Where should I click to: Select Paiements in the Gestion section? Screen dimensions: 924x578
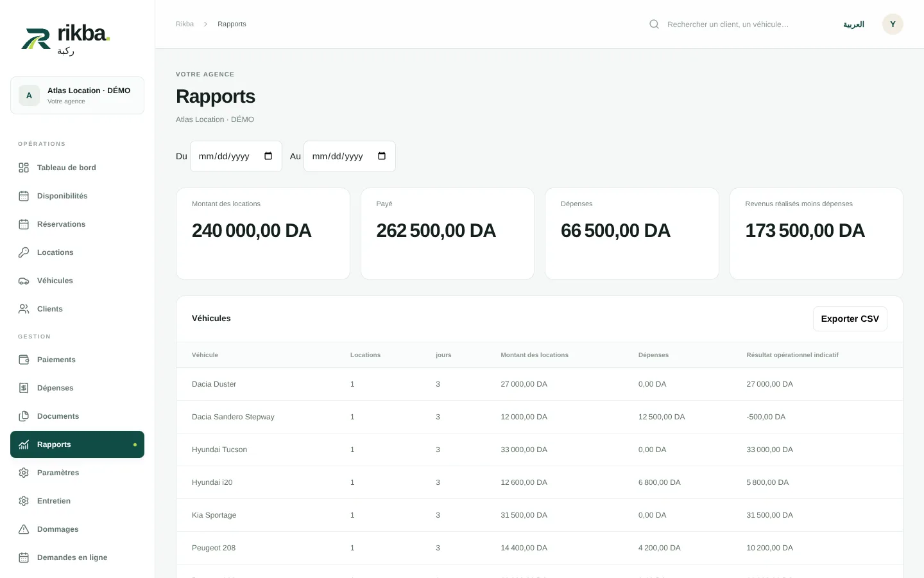coord(77,360)
